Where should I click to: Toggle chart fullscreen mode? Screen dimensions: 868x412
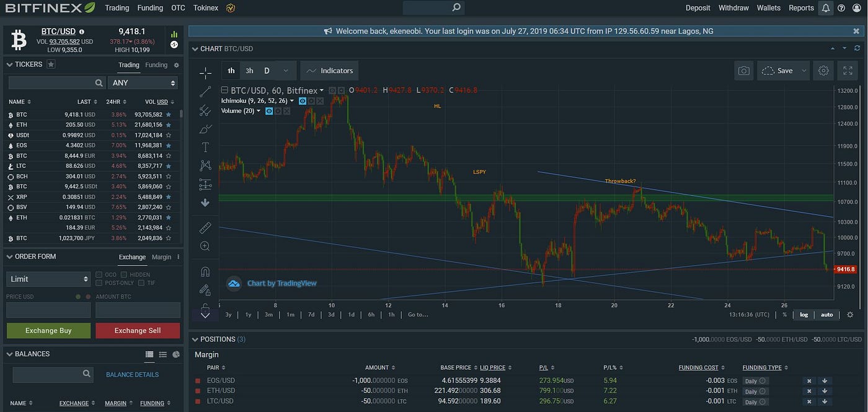tap(848, 71)
